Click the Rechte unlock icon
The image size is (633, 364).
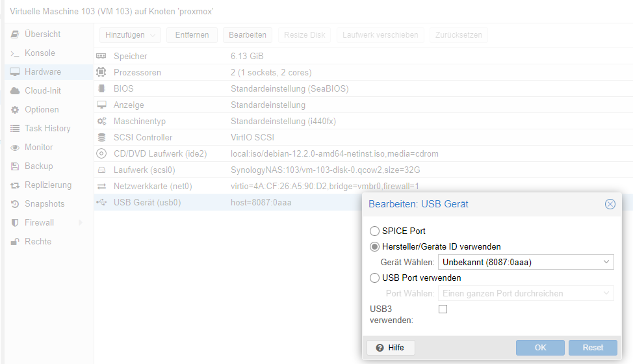point(15,242)
